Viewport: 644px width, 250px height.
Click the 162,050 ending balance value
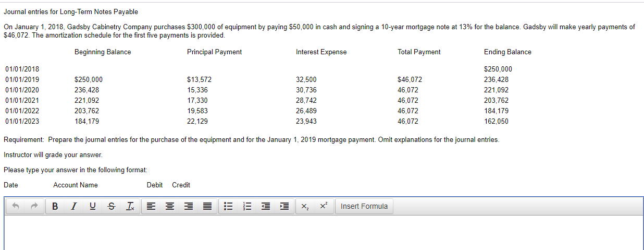pyautogui.click(x=497, y=121)
